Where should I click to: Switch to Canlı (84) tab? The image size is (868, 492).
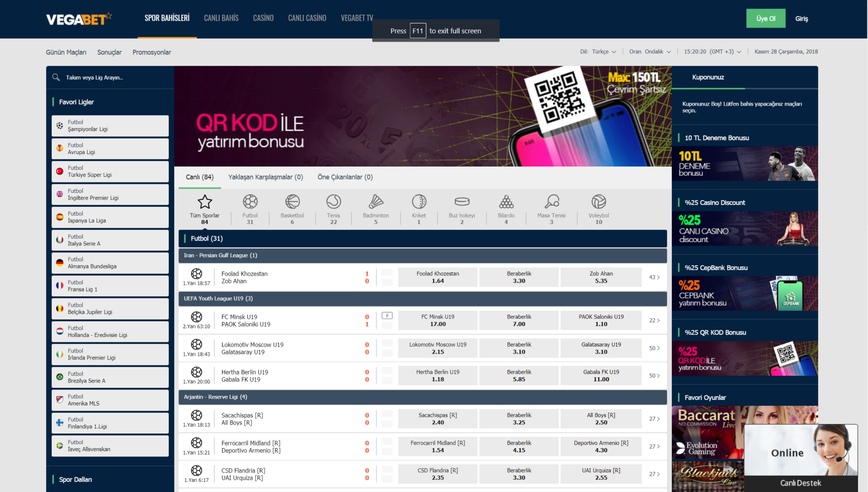(x=200, y=177)
